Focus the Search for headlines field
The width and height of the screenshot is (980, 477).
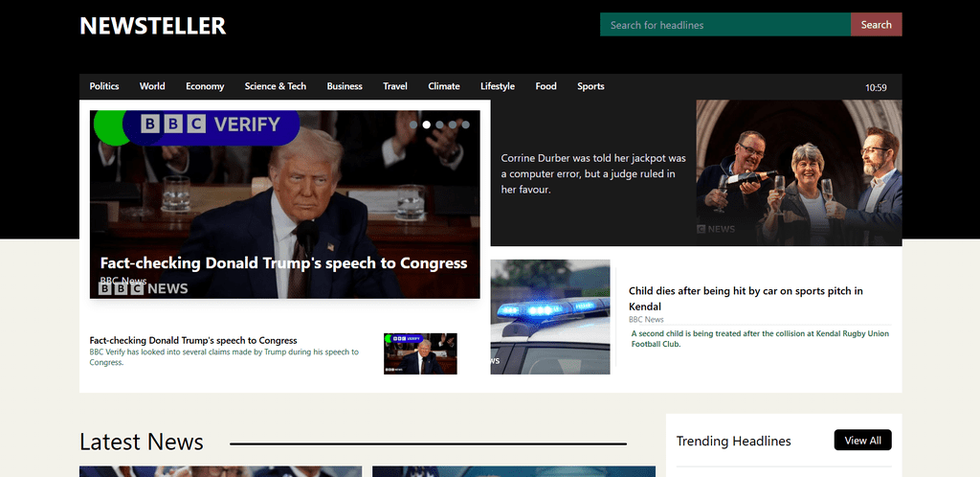725,24
